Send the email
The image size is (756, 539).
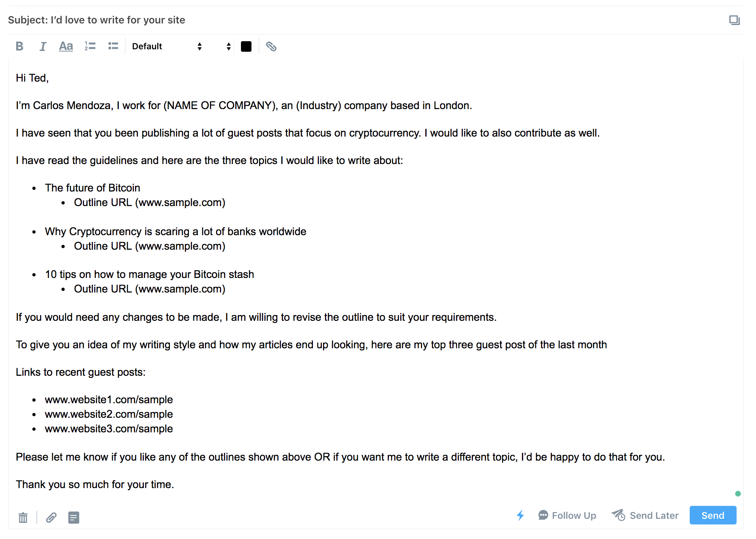coord(713,516)
